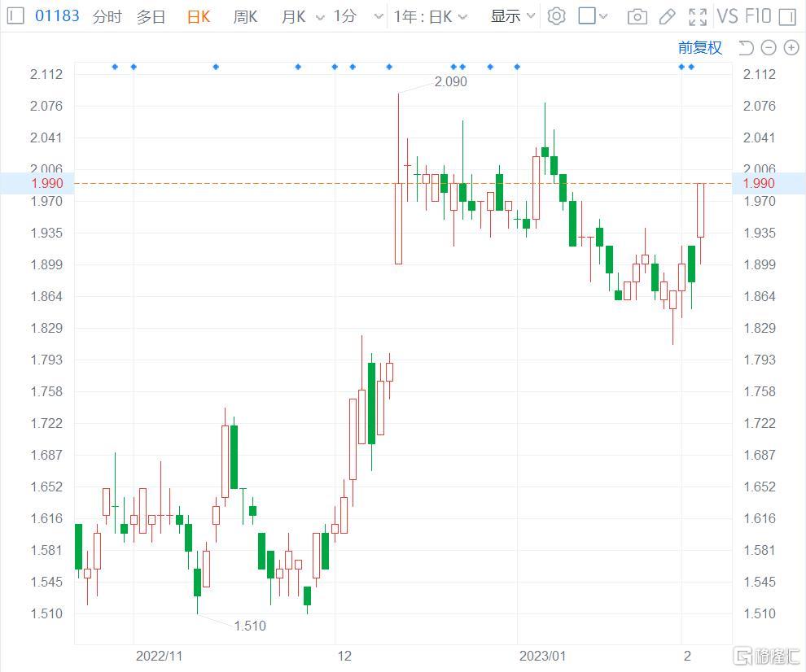
Task: Reset chart zoom with undo icon
Action: tap(745, 48)
